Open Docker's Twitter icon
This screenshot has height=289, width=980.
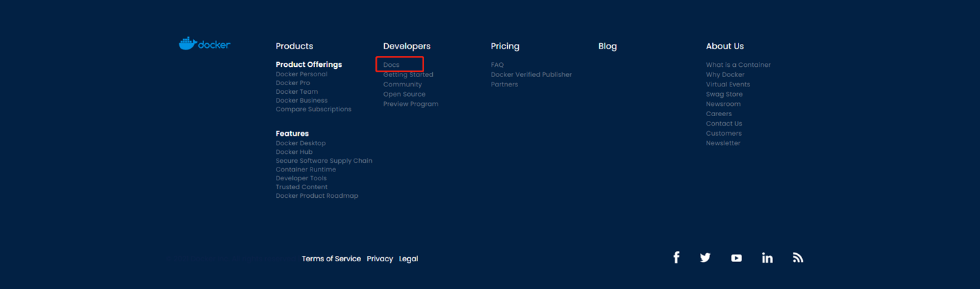pos(705,258)
